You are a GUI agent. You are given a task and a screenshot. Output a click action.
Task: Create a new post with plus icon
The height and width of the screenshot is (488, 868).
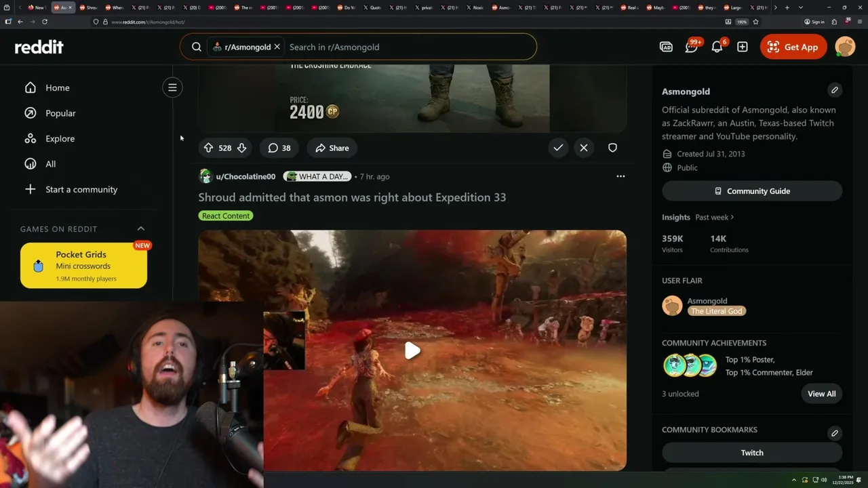click(743, 47)
